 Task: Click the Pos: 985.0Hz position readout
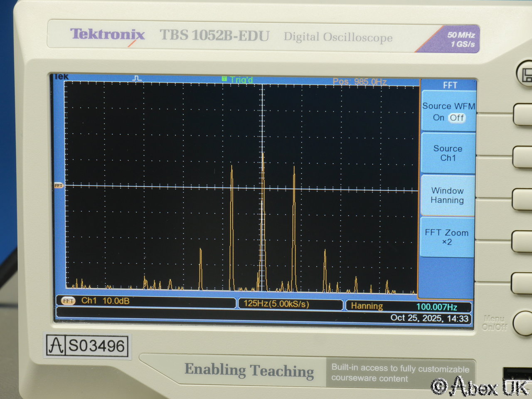[x=360, y=81]
